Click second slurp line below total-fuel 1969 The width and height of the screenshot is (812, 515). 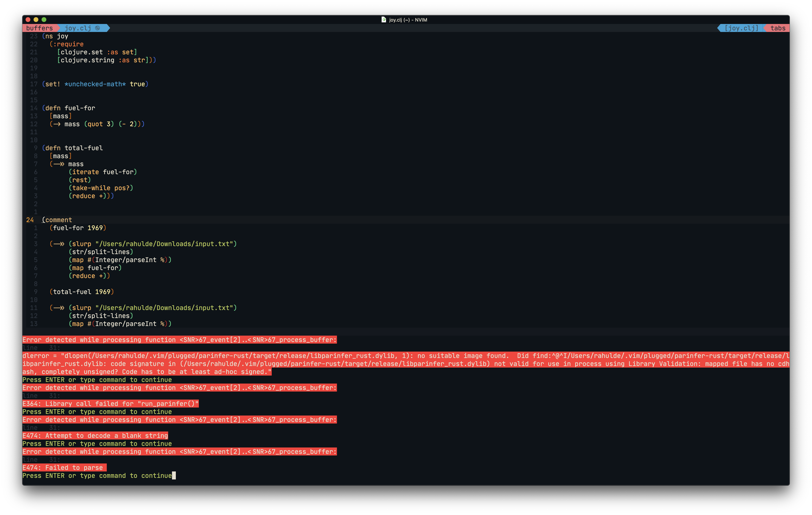143,308
